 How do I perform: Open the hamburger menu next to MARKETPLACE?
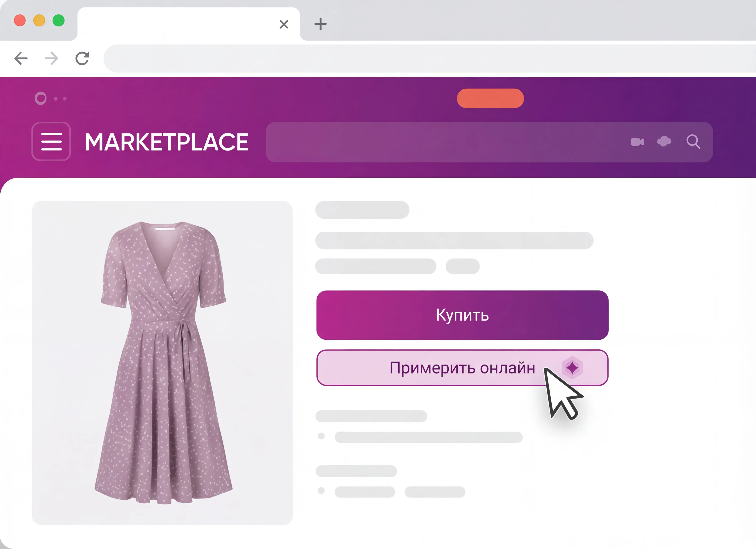point(51,142)
